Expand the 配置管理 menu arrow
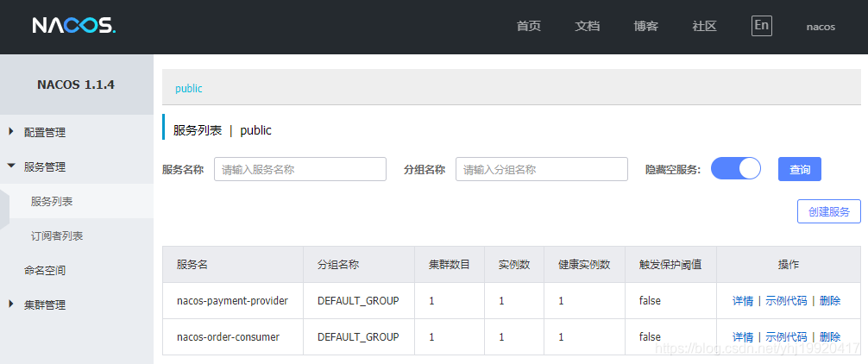 coord(11,132)
